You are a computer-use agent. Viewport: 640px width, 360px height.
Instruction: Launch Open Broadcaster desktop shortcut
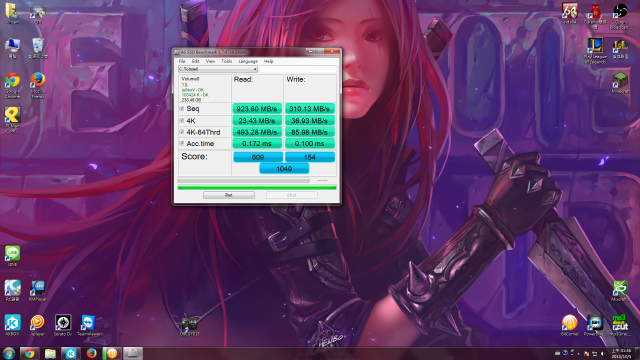pyautogui.click(x=620, y=16)
